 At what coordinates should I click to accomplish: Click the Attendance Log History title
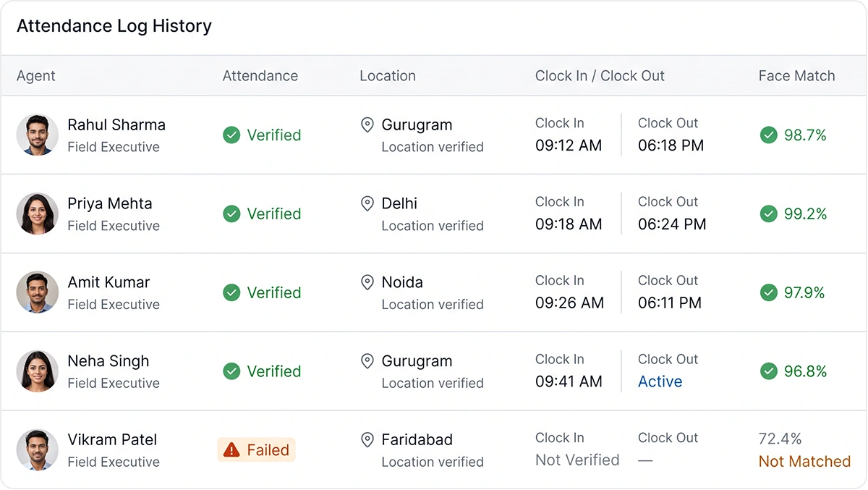[114, 26]
